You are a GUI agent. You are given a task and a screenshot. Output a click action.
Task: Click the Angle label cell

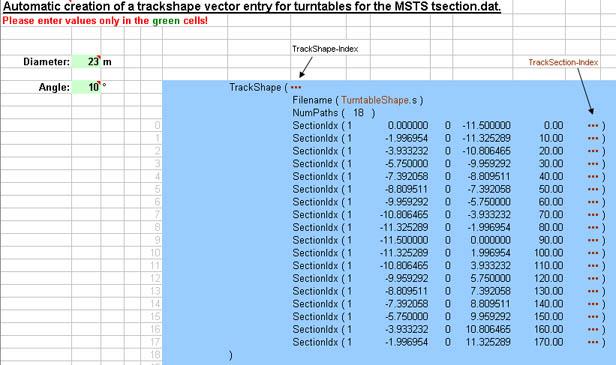[54, 87]
